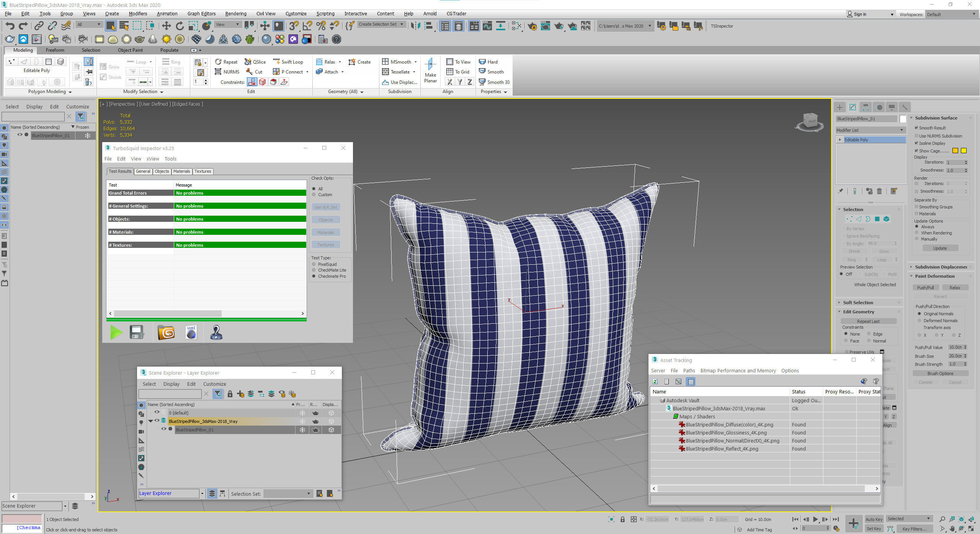
Task: Choose PixelSquid test type
Action: [x=314, y=264]
